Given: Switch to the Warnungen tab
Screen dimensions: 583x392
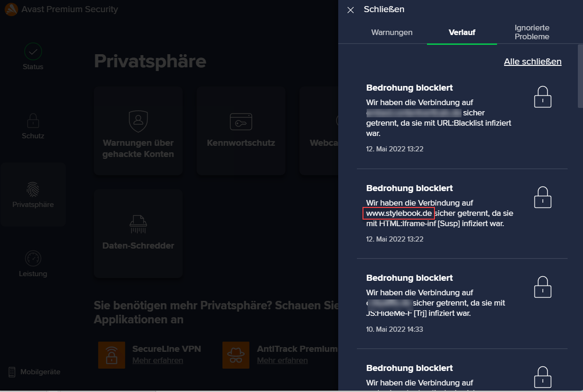Looking at the screenshot, I should (391, 33).
